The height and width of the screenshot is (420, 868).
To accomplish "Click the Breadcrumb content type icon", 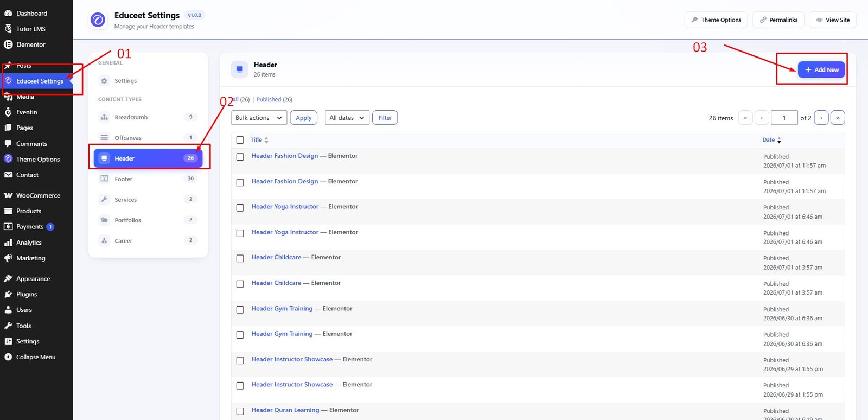I will pos(104,117).
